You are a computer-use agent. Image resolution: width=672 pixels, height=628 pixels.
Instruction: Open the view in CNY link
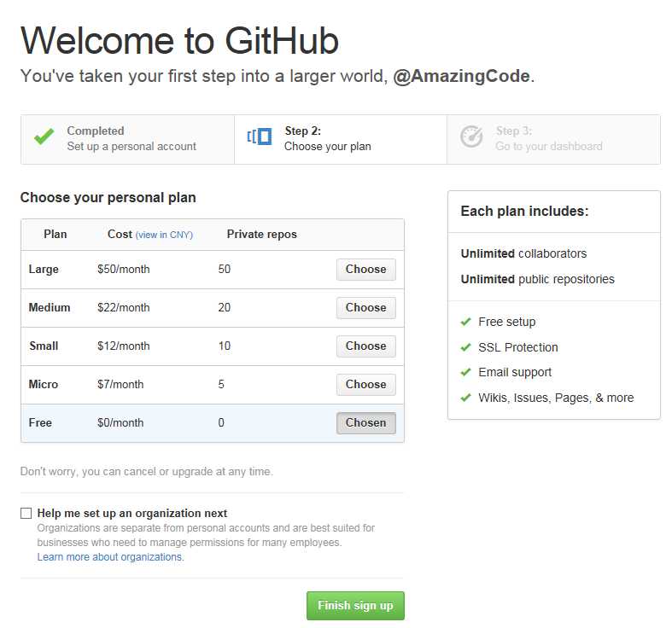[x=164, y=235]
